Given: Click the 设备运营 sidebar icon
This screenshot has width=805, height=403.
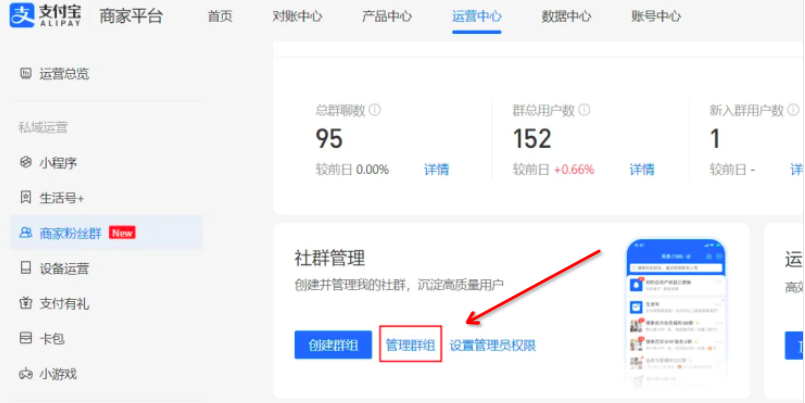Looking at the screenshot, I should [x=26, y=268].
